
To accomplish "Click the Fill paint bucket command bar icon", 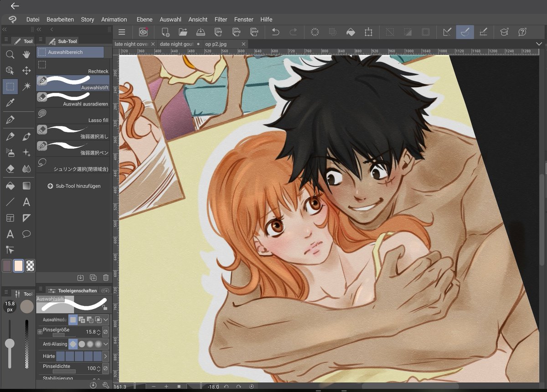I will pos(351,32).
